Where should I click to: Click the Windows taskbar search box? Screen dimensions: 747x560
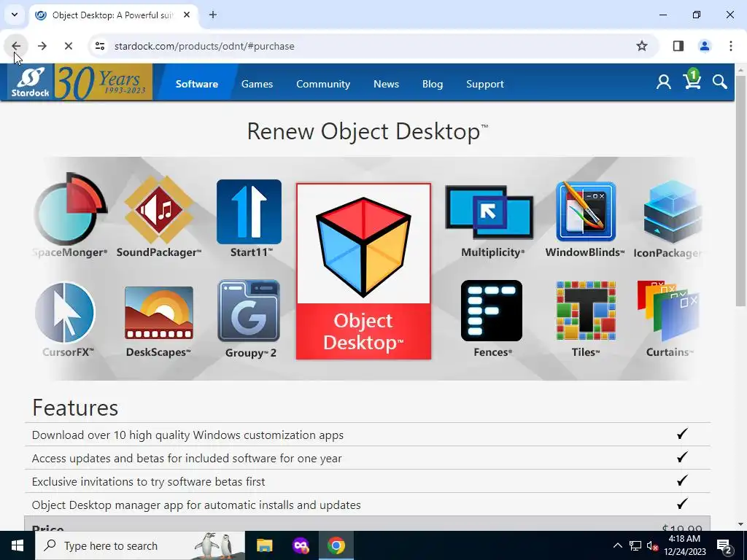point(140,545)
